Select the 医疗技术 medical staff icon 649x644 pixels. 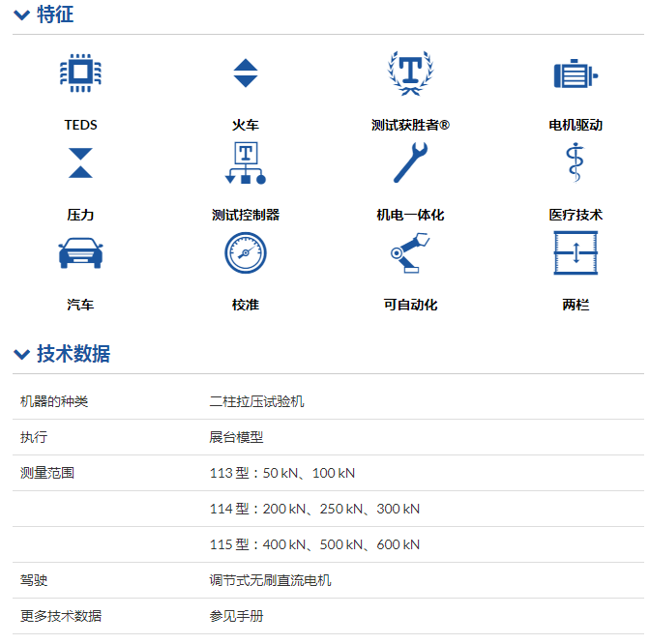click(x=575, y=162)
